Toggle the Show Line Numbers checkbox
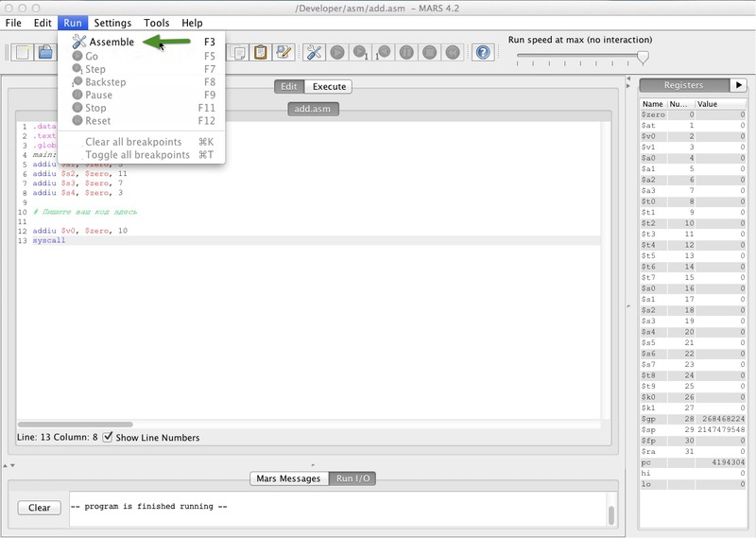Screen dimensions: 756x538 pos(108,437)
